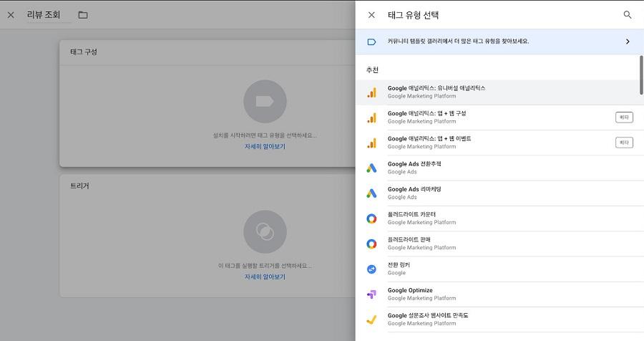This screenshot has width=644, height=341.
Task: Click Google Marketing Platform under Google Optimize
Action: pos(421,298)
